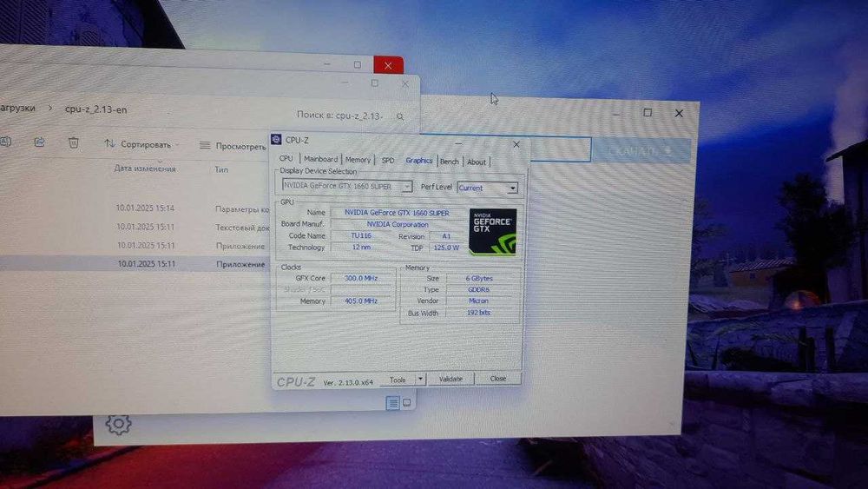Click the blue download button in back window
The width and height of the screenshot is (868, 489).
641,150
